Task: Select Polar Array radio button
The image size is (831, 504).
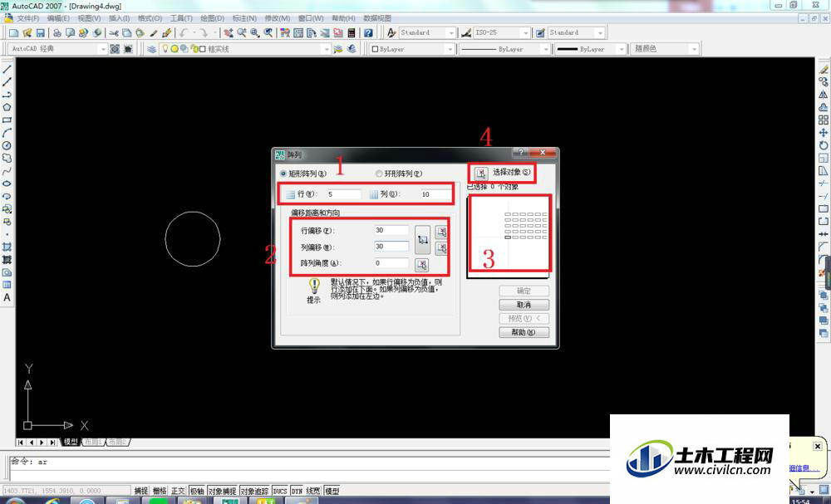Action: coord(379,174)
